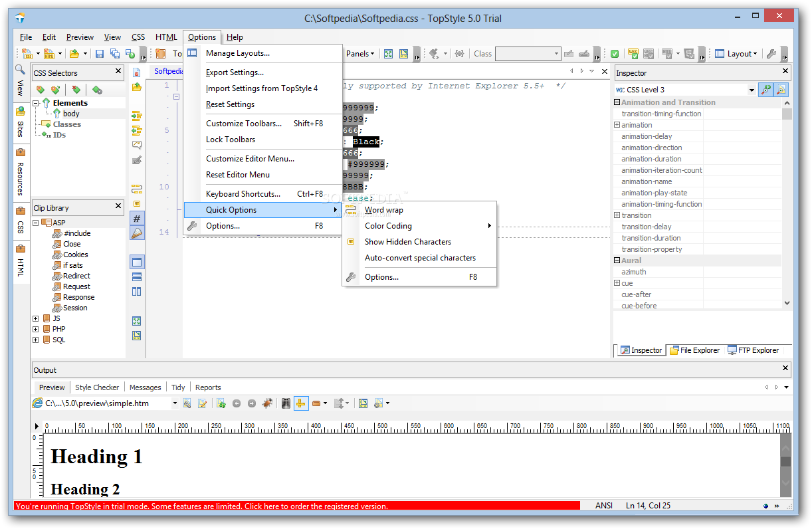Click the full screen icon next to Panels

coord(389,54)
